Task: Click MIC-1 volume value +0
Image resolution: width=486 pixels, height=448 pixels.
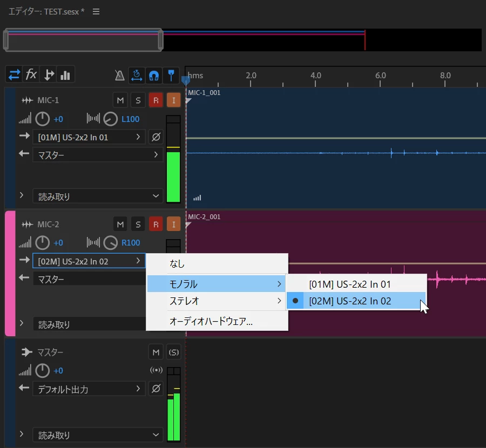Action: 58,119
